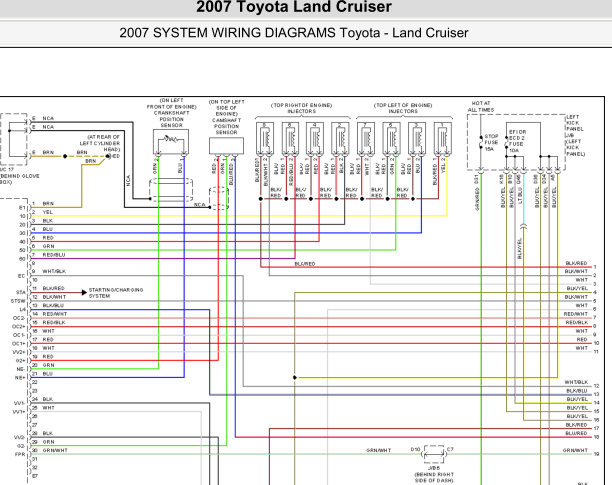The height and width of the screenshot is (485, 612).
Task: Select the "LEFT KICK PANEL J/B" label
Action: [575, 126]
